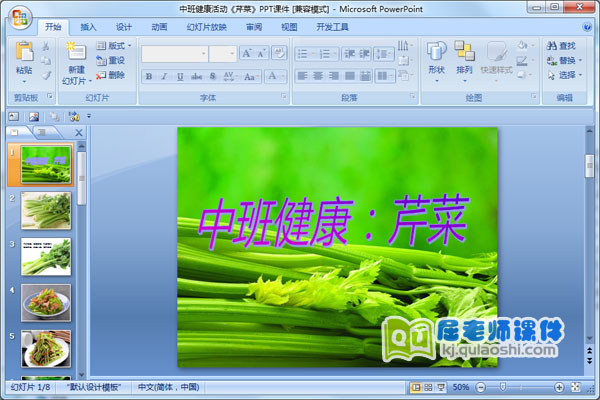Switch to the Insert ribbon tab
This screenshot has height=400, width=600.
pyautogui.click(x=88, y=27)
